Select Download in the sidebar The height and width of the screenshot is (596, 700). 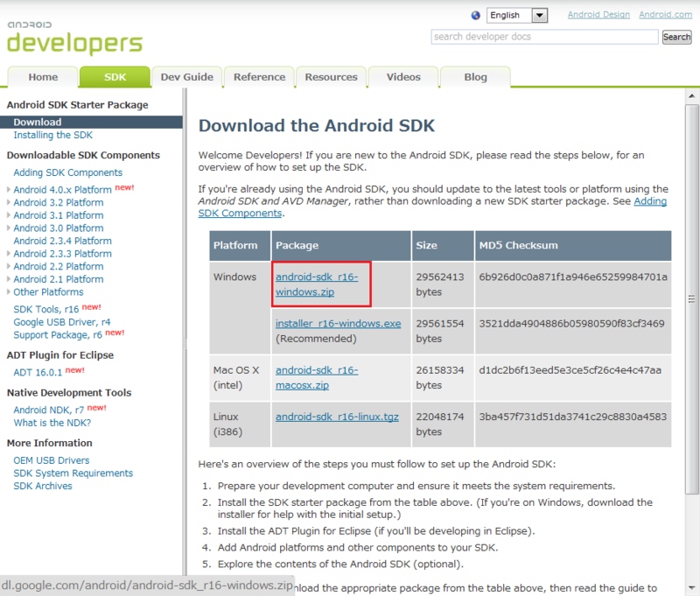91,122
